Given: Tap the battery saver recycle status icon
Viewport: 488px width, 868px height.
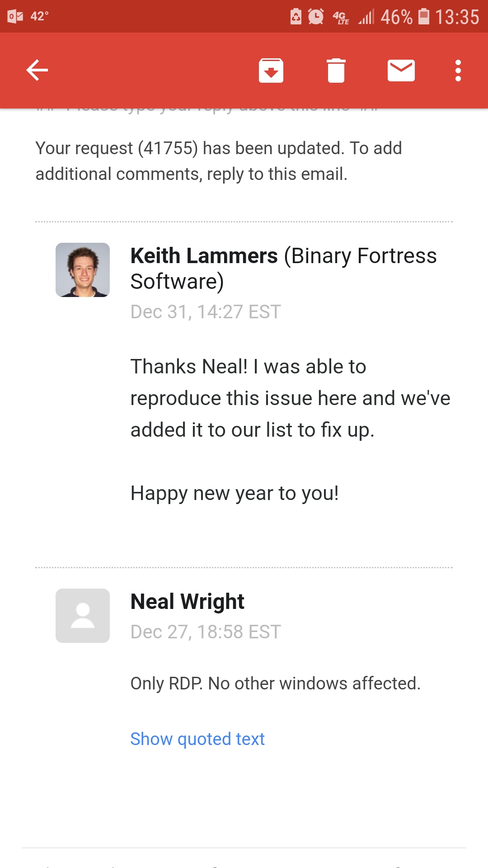Looking at the screenshot, I should 296,17.
